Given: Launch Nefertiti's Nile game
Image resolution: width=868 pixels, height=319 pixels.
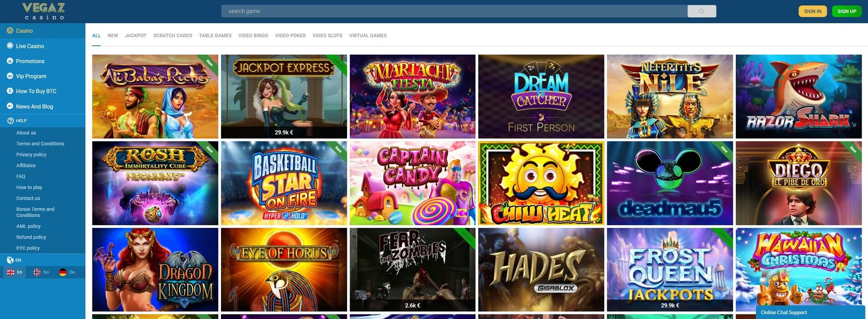Looking at the screenshot, I should click(670, 96).
